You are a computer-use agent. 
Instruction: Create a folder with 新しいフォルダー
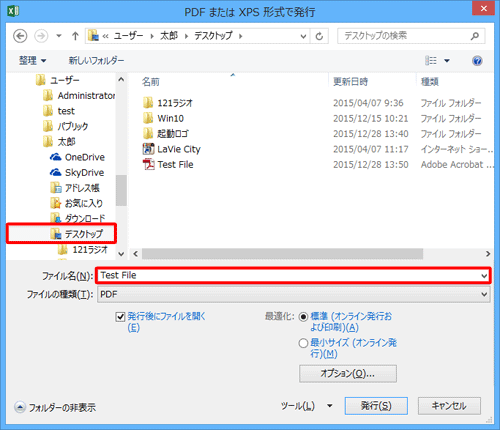tap(96, 61)
